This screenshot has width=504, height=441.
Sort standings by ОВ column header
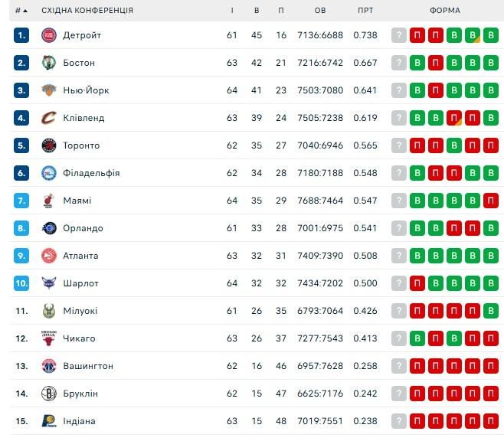[320, 11]
